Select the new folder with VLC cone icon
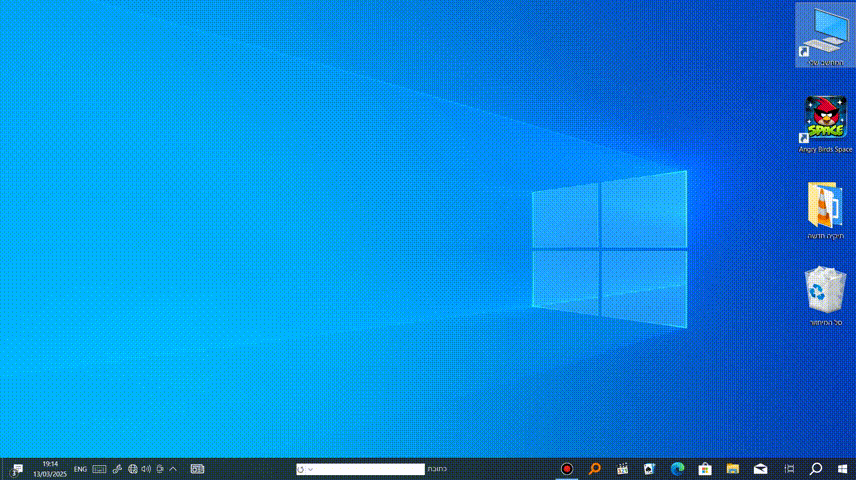The image size is (856, 480). point(825,211)
